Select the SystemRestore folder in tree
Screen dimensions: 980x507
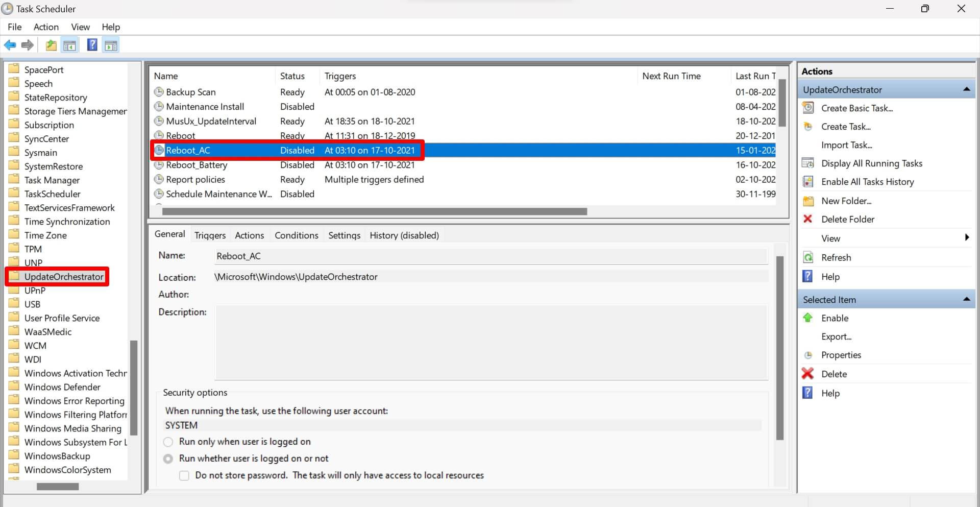pos(53,166)
